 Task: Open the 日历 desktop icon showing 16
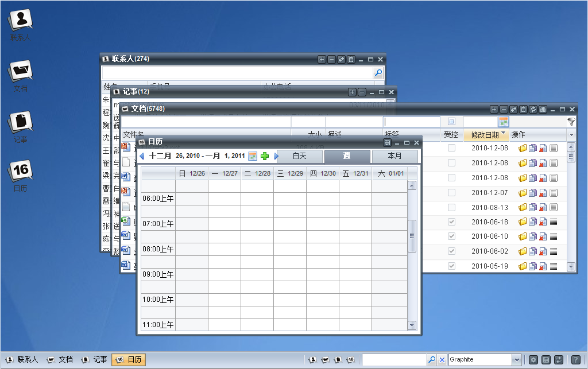[x=21, y=176]
